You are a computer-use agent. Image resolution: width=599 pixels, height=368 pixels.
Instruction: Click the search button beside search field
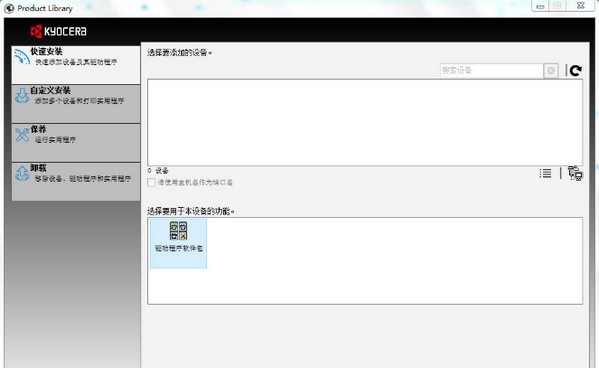551,71
